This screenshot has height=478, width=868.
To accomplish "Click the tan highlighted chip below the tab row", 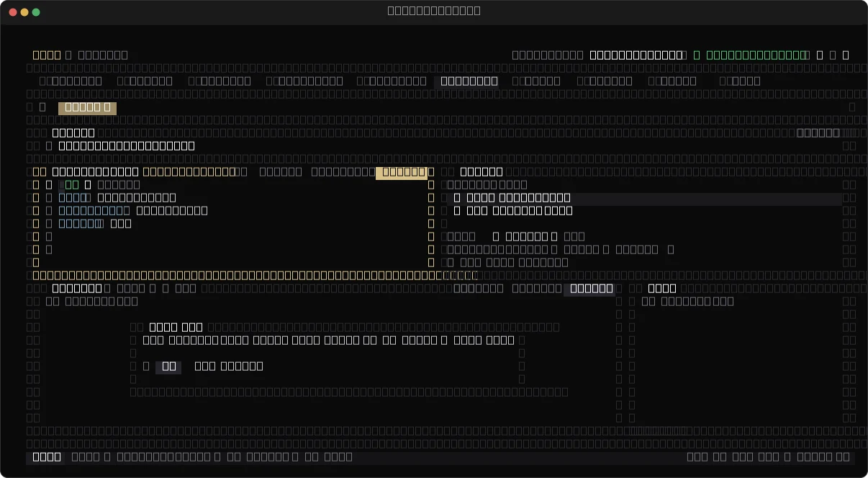I will [87, 107].
